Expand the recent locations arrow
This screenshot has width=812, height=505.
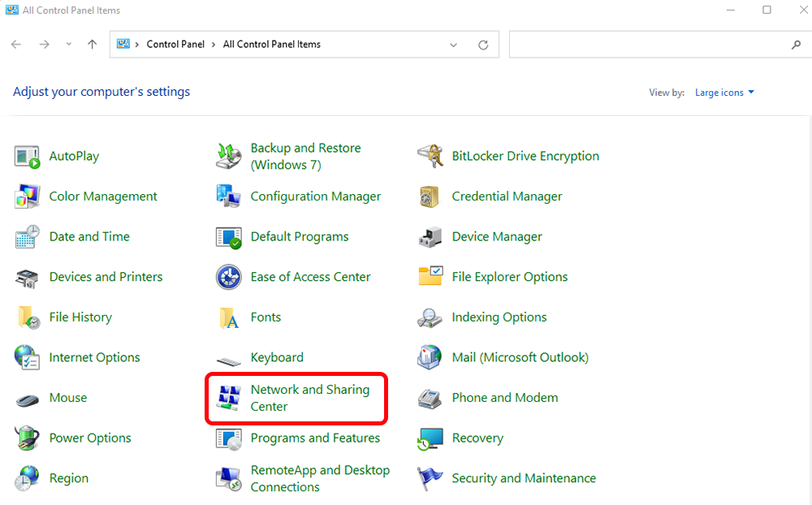click(69, 45)
